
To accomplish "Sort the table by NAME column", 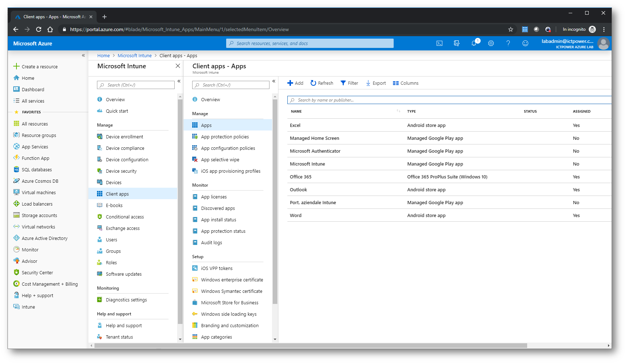I will 296,111.
